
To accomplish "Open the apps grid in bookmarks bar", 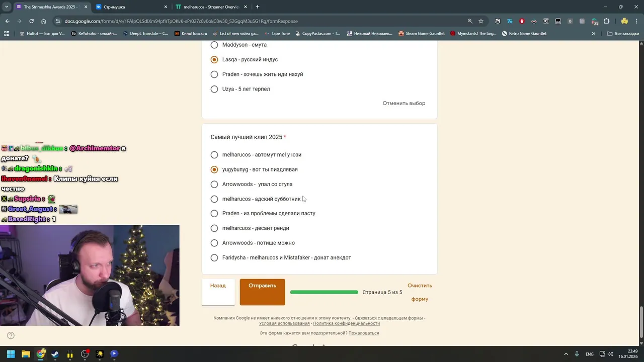I will click(x=7, y=34).
